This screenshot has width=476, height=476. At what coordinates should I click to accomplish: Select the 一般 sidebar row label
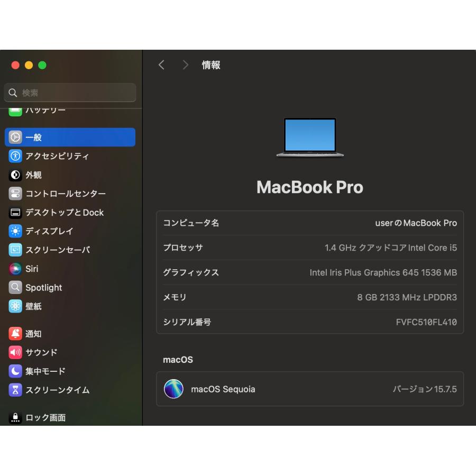tap(33, 138)
